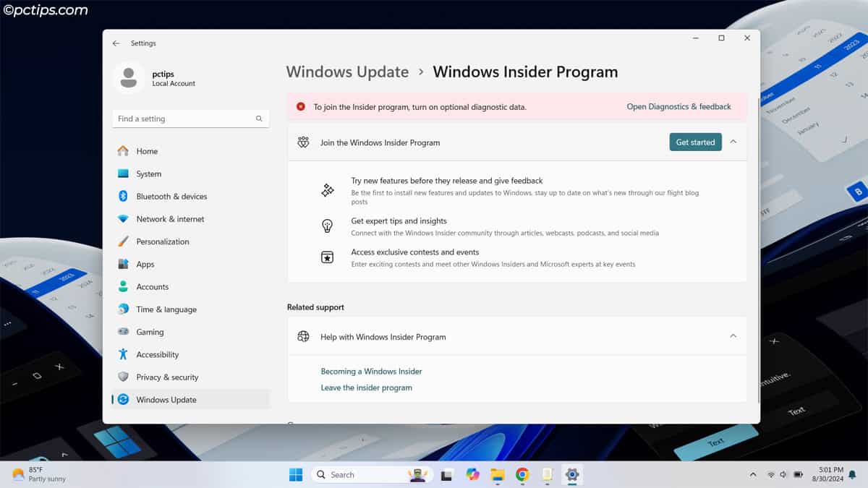Open the Start menu
The image size is (868, 488).
click(x=295, y=474)
